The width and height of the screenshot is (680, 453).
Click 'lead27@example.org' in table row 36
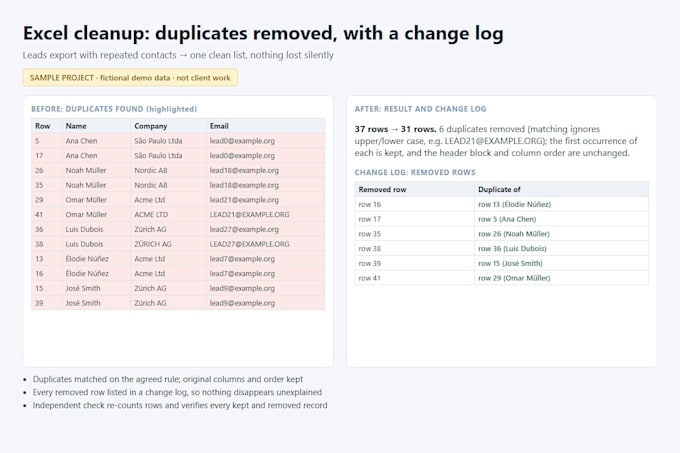point(244,229)
